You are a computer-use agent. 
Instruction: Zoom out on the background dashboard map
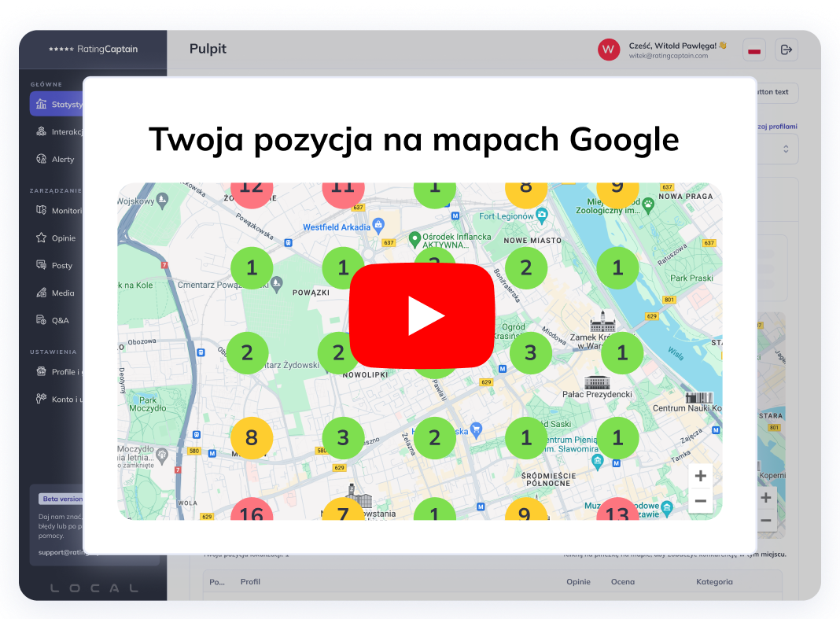[x=766, y=521]
